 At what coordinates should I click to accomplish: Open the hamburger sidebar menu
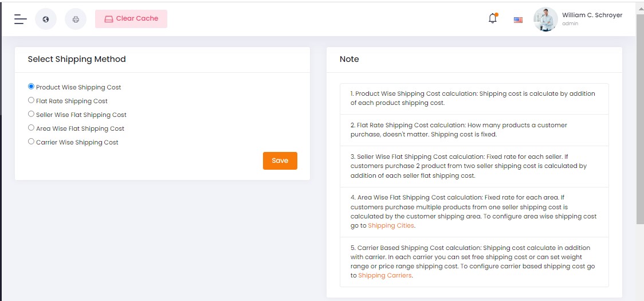click(21, 19)
